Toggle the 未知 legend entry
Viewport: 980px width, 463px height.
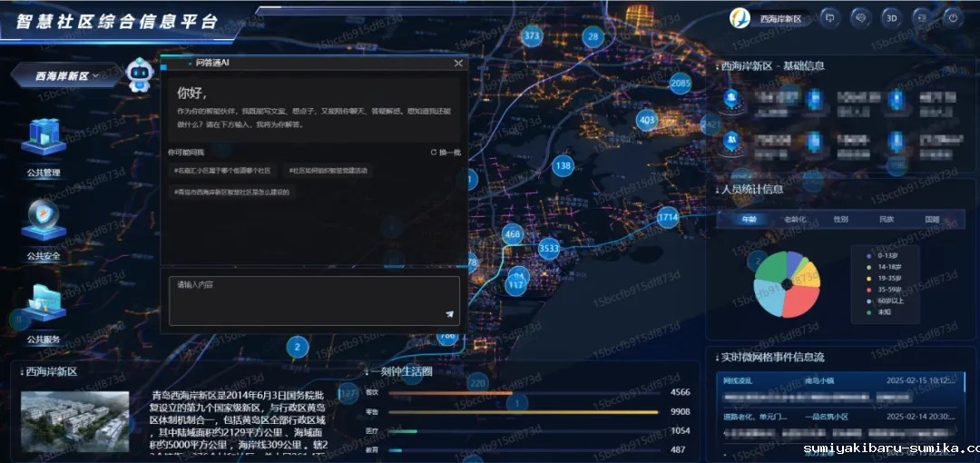(x=878, y=311)
